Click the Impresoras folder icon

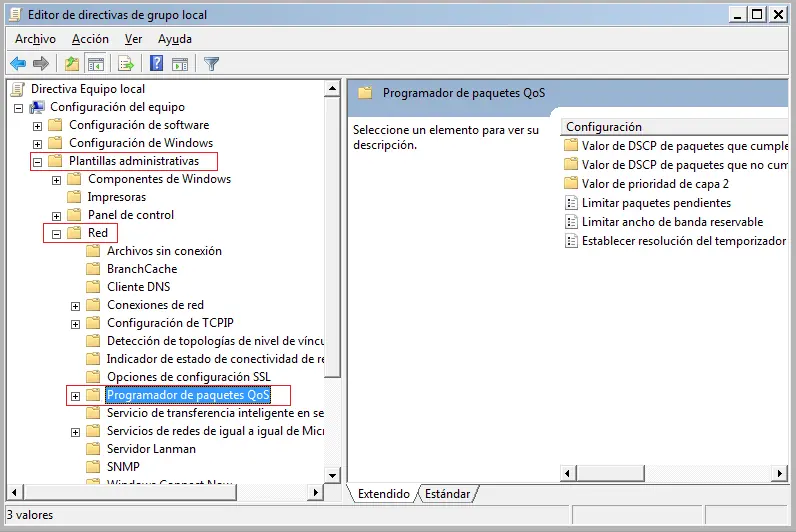click(74, 197)
